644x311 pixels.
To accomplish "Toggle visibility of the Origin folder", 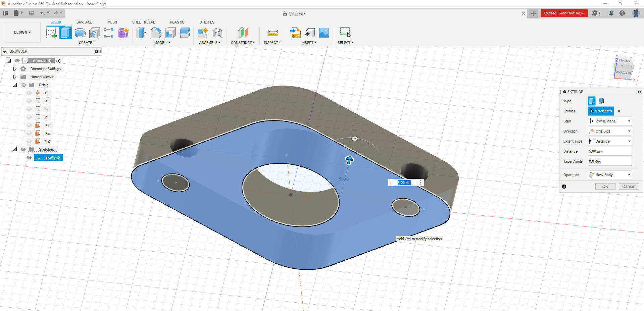I will pos(23,85).
